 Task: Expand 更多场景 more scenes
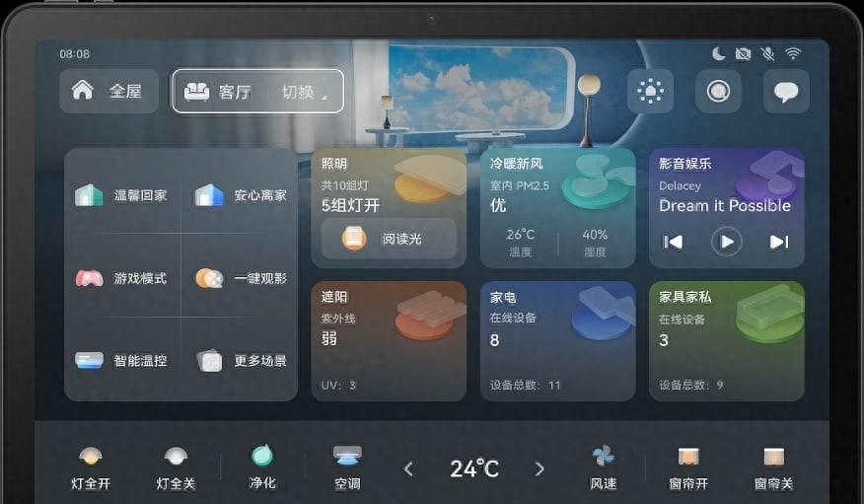pyautogui.click(x=241, y=361)
